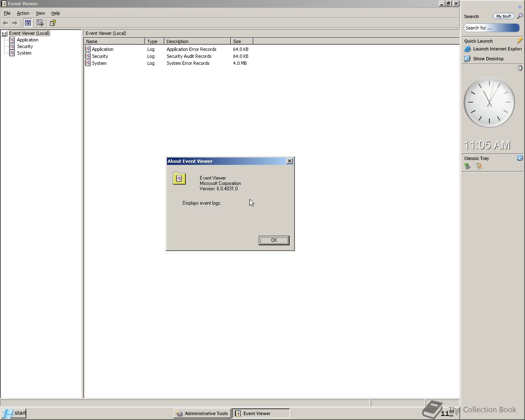The image size is (525, 420).
Task: Click the Security log icon in list
Action: pyautogui.click(x=87, y=56)
